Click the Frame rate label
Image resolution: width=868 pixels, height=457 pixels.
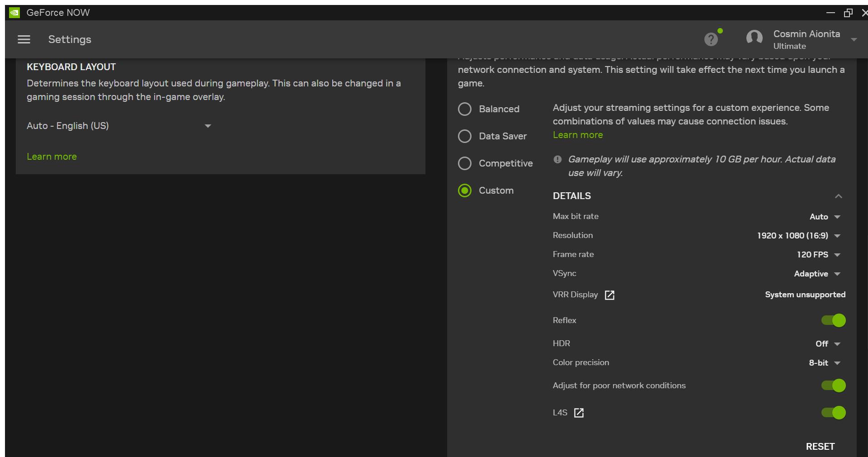pyautogui.click(x=573, y=254)
